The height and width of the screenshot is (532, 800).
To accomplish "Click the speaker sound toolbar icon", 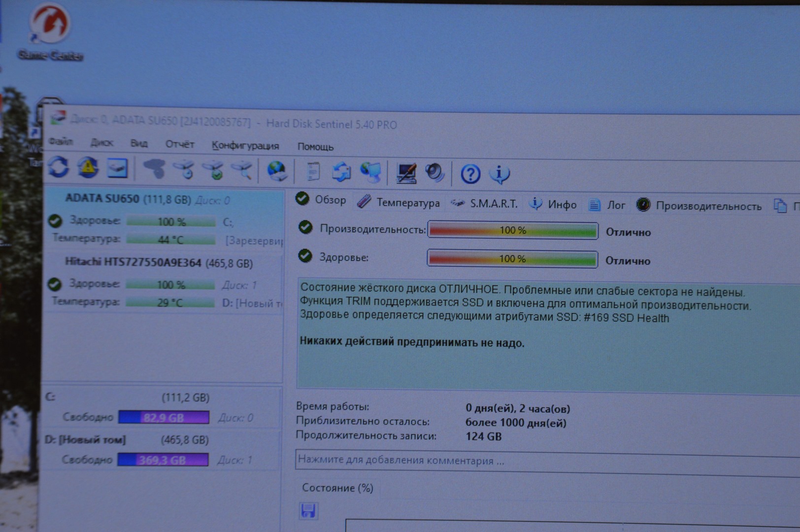I will tap(434, 173).
